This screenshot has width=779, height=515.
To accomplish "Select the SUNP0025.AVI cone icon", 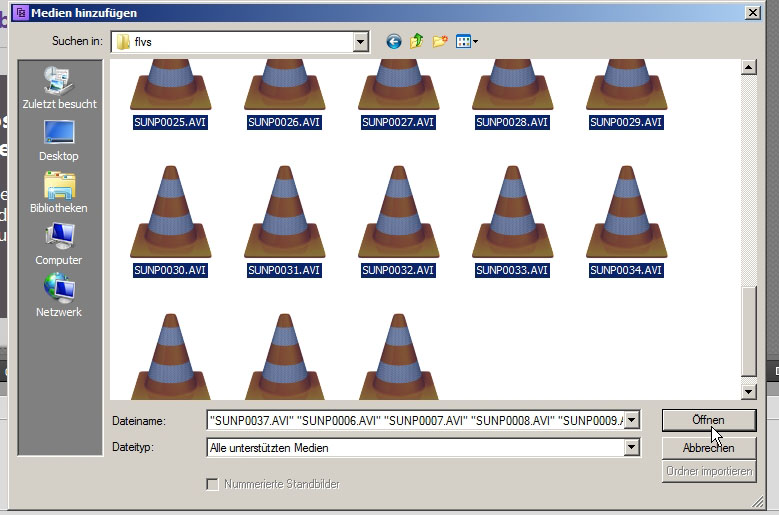I will 170,84.
